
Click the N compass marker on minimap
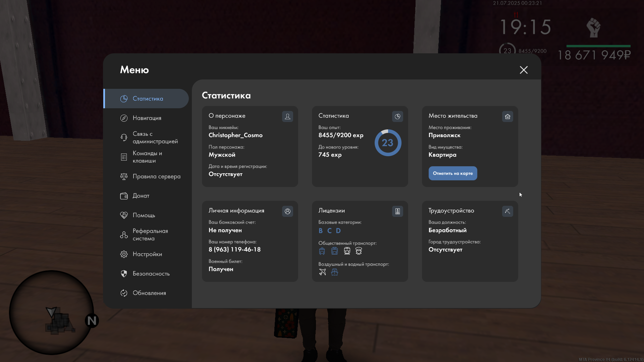(92, 321)
